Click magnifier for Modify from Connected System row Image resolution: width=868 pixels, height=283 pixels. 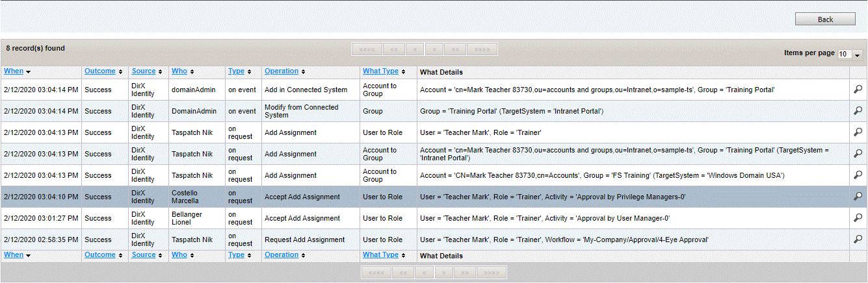[x=858, y=111]
